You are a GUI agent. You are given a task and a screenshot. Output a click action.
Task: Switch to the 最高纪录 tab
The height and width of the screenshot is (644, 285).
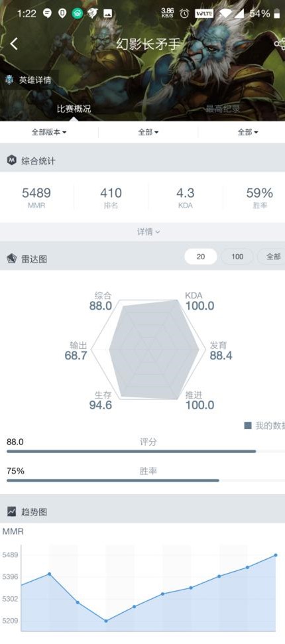point(223,109)
